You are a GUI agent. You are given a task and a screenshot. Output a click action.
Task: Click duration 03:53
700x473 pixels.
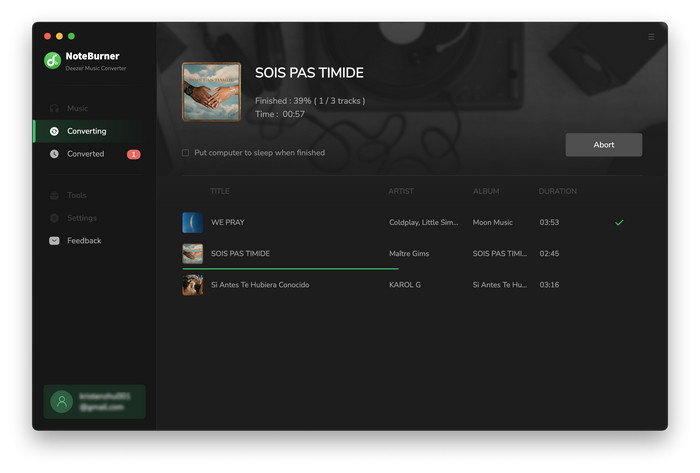coord(549,222)
